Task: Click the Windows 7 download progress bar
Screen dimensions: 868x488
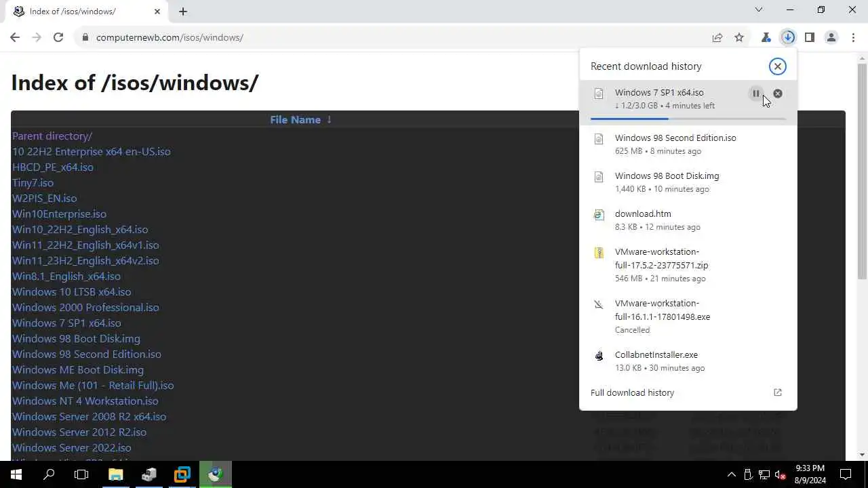Action: click(688, 119)
